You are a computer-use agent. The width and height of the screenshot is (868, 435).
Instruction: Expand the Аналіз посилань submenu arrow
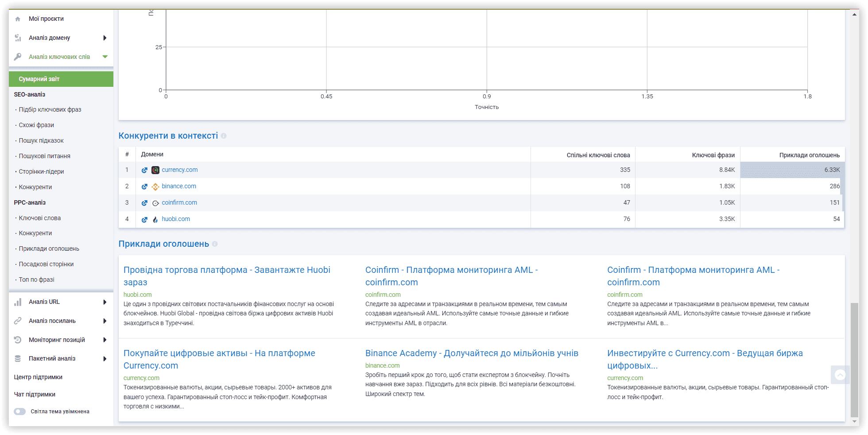coord(105,321)
